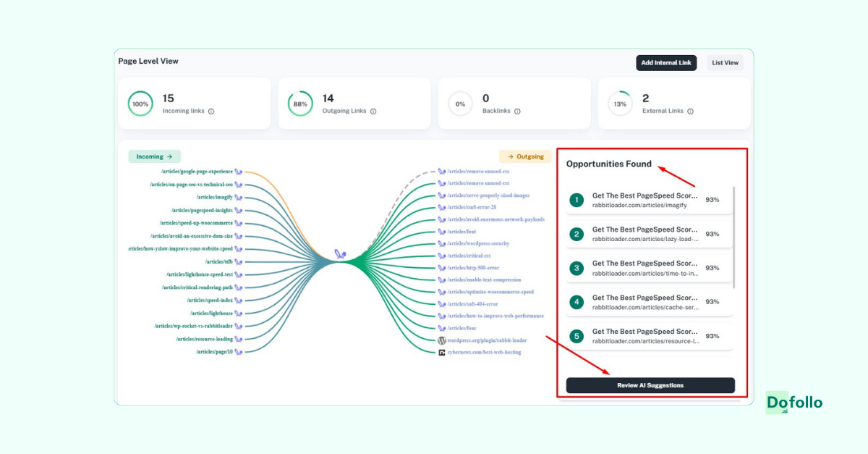Click the 100% incoming links progress ring

(x=140, y=104)
